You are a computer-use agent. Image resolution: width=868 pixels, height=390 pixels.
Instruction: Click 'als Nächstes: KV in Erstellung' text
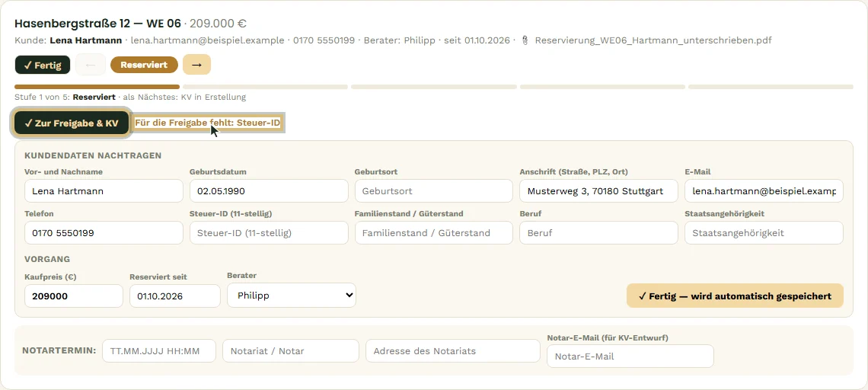[183, 97]
